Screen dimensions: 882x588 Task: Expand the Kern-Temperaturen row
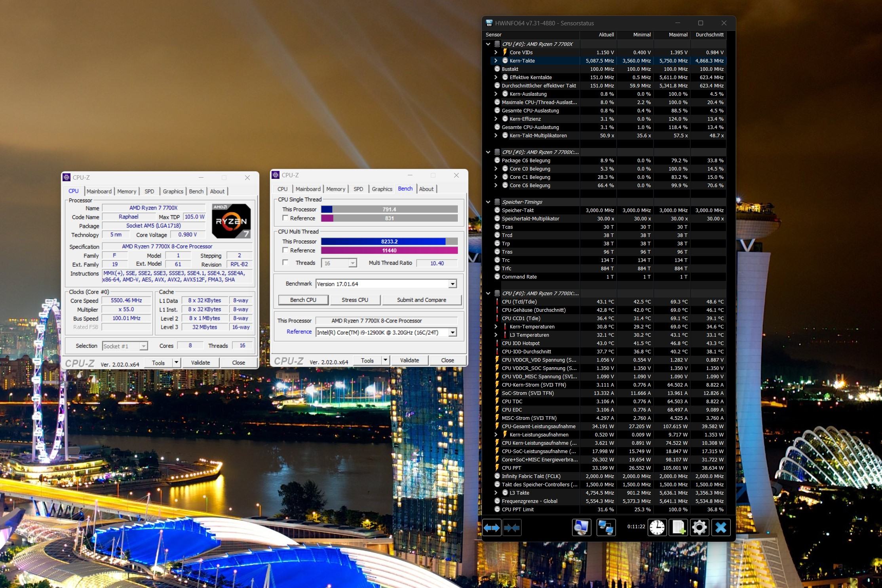click(x=496, y=326)
